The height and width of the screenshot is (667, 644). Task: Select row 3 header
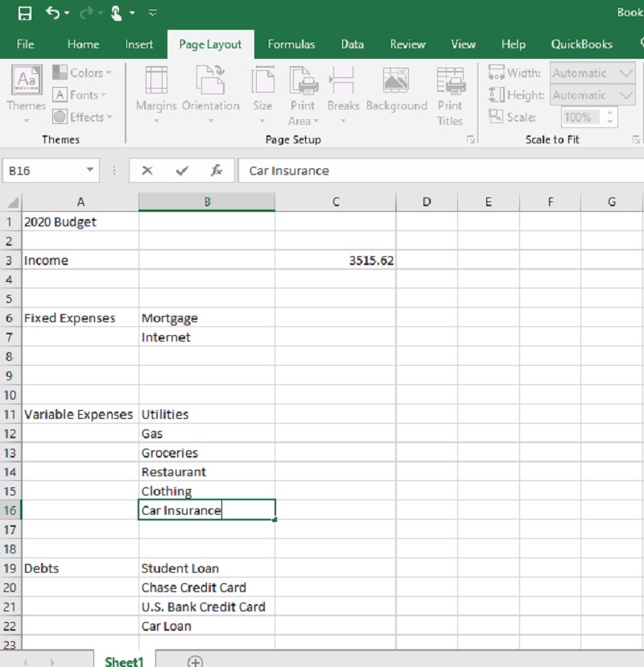click(10, 260)
